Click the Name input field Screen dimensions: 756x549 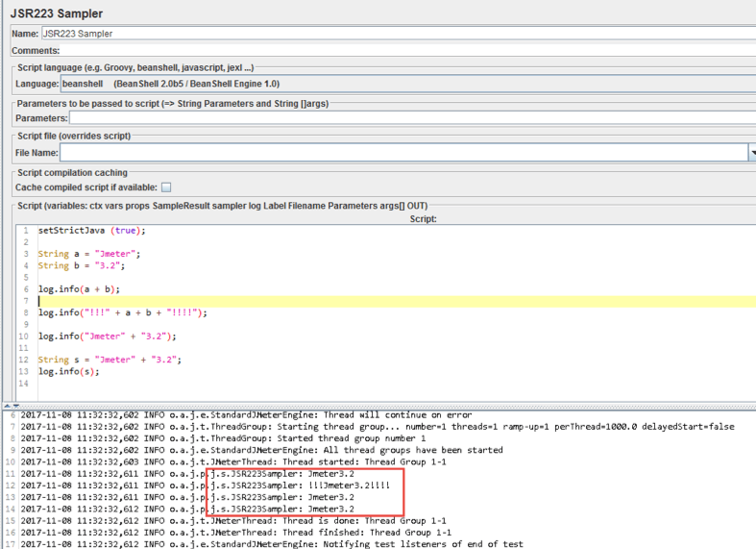pyautogui.click(x=399, y=34)
